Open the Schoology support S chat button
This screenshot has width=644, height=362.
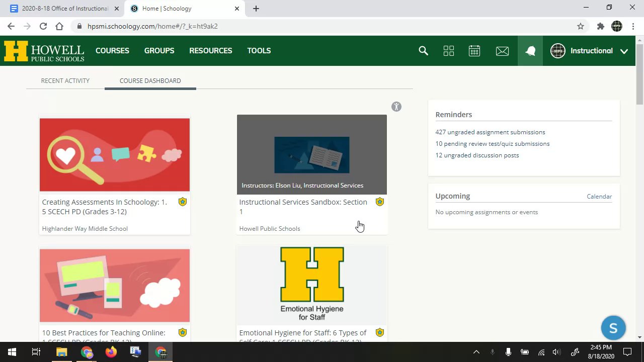click(x=613, y=328)
